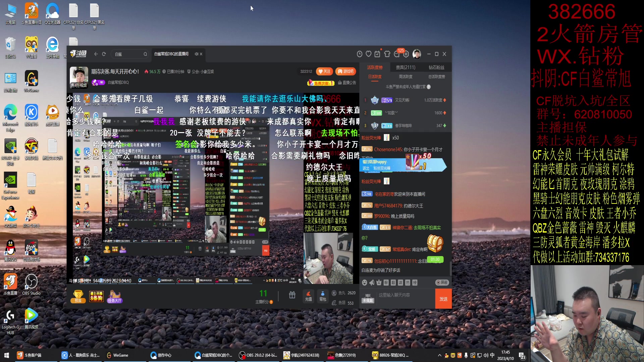Click the 免费次数:1 badge

pyautogui.click(x=321, y=83)
